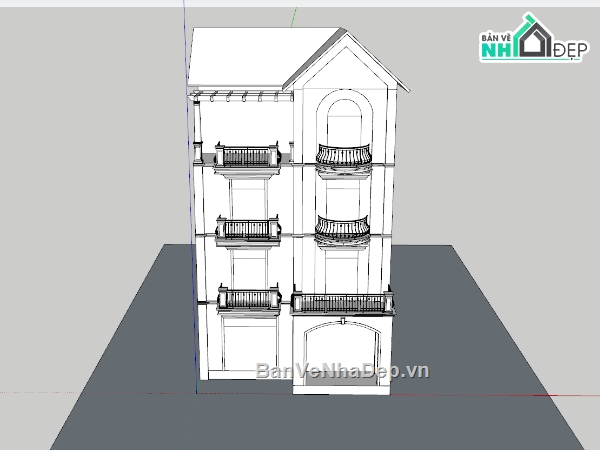Viewport: 600px width, 450px height.
Task: Open the BanVeNhaDep.vn watermark link
Action: click(x=342, y=371)
